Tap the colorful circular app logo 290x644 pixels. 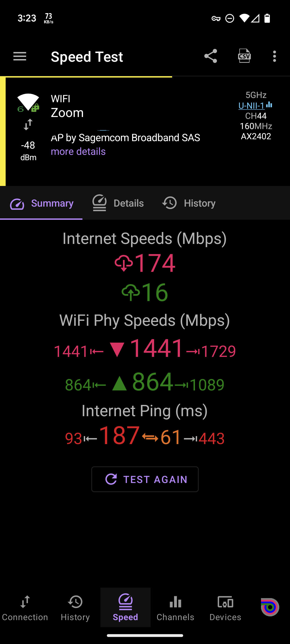click(x=270, y=607)
